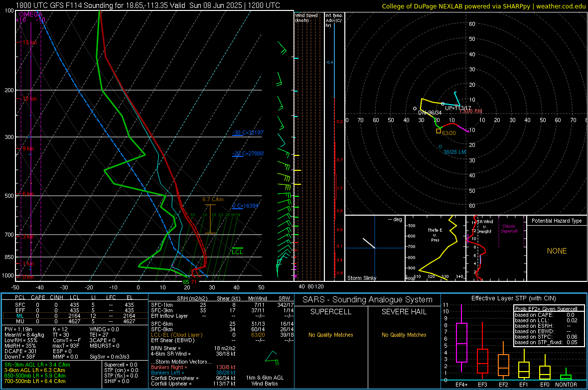Screen dimensions: 588x390
Task: Click the SHIP = 0.0 value
Action: click(117, 381)
